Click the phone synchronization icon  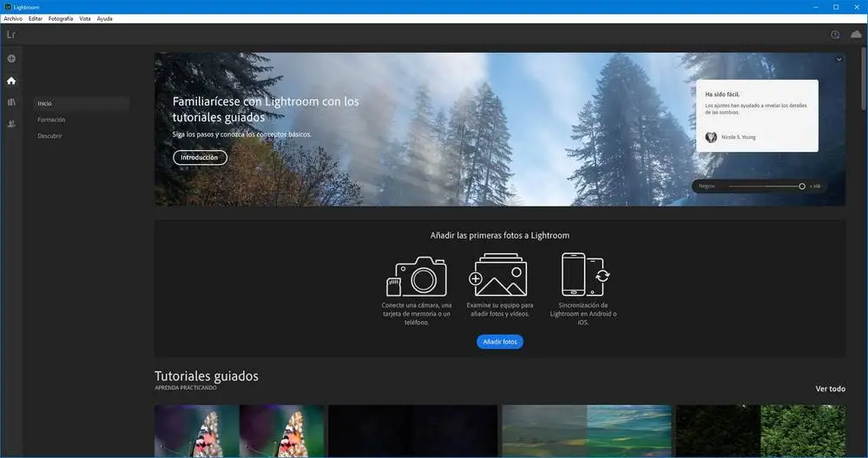click(585, 274)
